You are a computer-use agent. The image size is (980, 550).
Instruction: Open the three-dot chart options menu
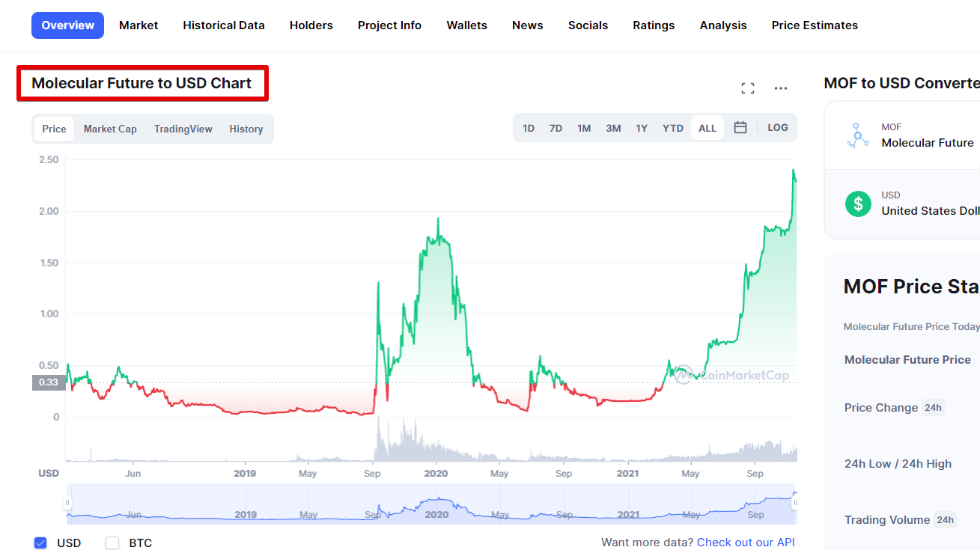tap(781, 88)
